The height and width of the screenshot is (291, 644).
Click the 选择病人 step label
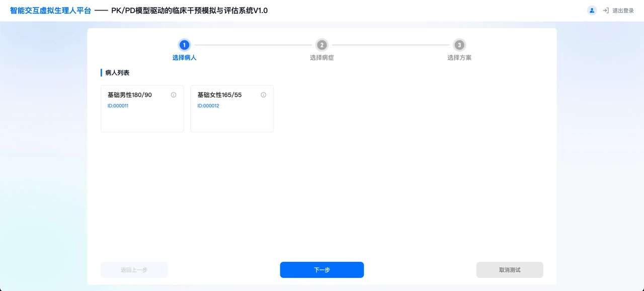point(185,58)
